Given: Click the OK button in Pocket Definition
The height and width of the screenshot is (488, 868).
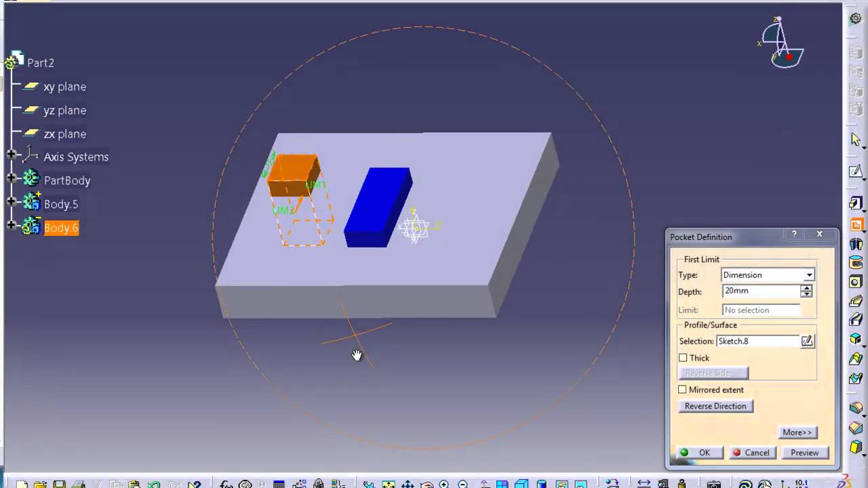Looking at the screenshot, I should (698, 453).
